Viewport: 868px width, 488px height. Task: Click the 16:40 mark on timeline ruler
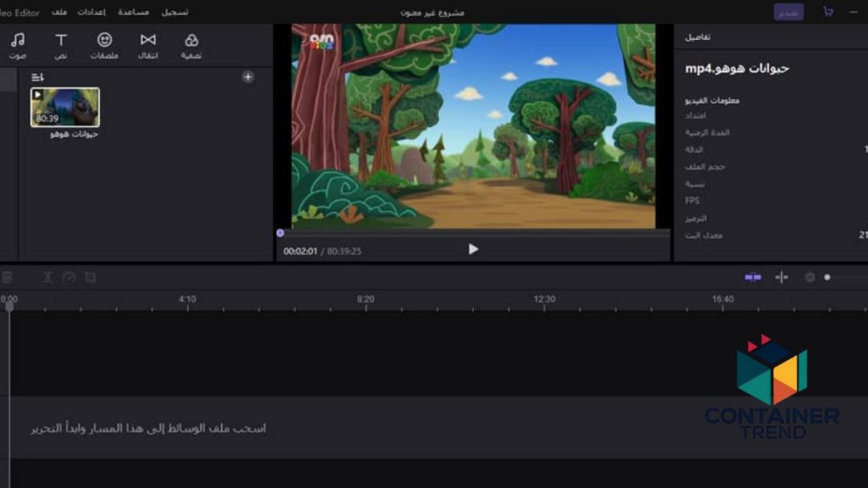point(722,299)
